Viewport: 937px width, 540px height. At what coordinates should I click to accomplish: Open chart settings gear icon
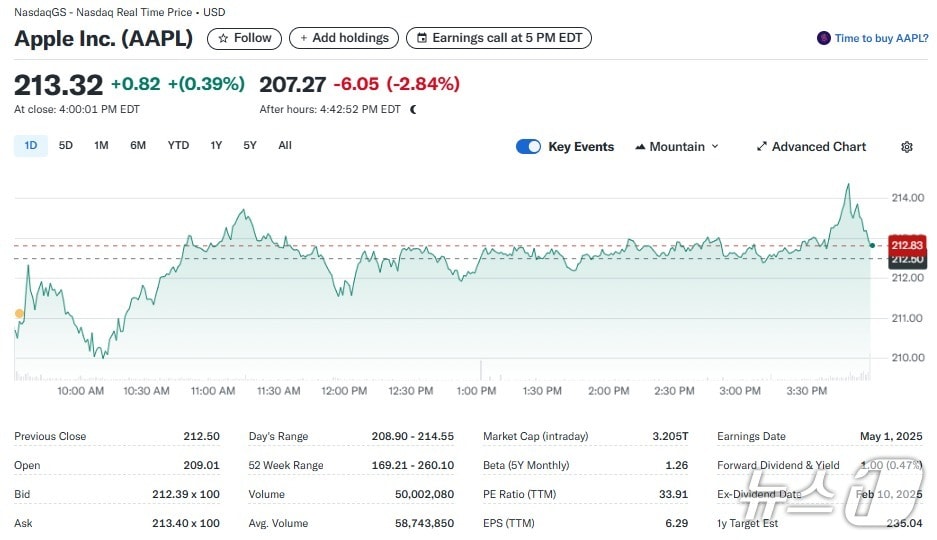(906, 147)
